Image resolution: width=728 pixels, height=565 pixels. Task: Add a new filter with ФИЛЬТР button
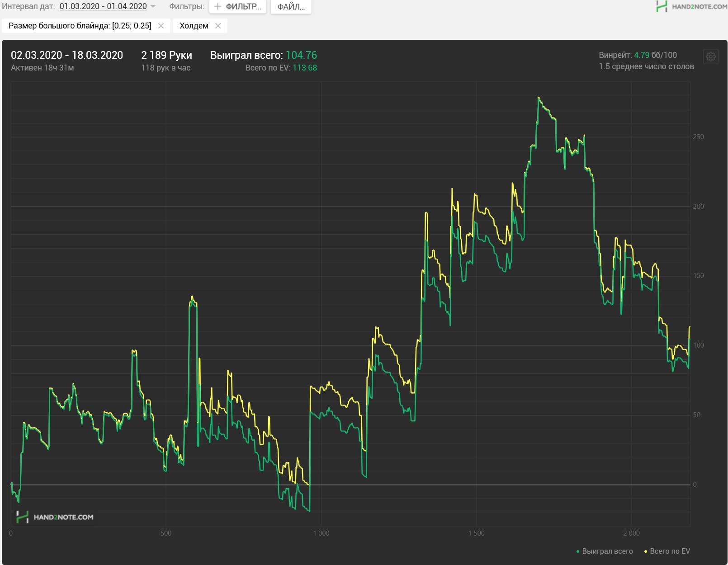(x=238, y=7)
